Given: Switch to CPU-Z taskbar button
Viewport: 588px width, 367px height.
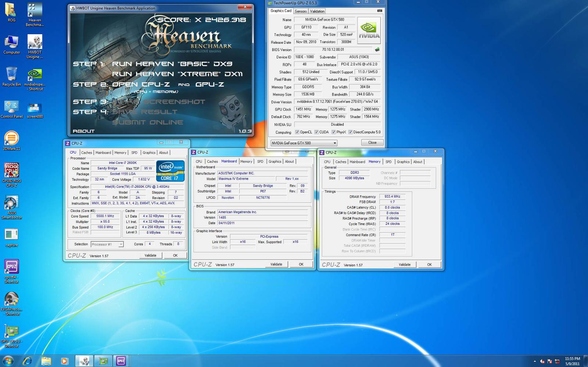Looking at the screenshot, I should click(x=121, y=361).
